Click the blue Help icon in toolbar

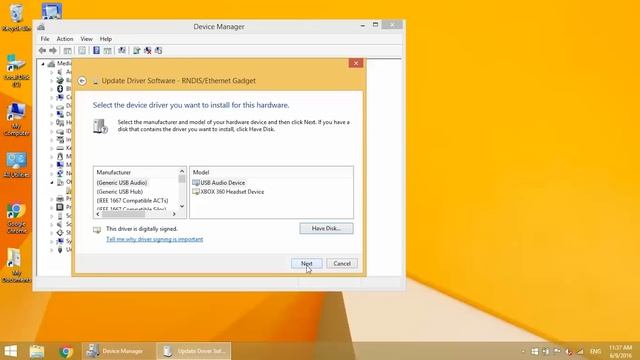coord(96,51)
